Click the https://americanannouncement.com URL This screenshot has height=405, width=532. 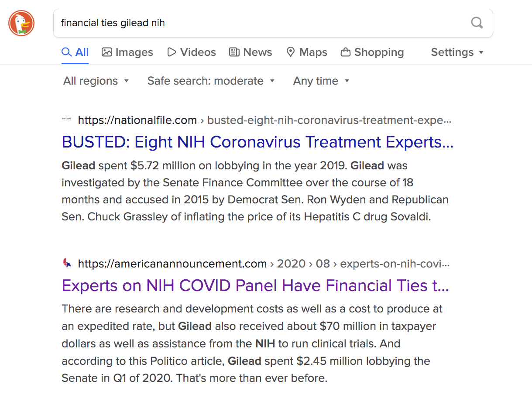coord(172,264)
